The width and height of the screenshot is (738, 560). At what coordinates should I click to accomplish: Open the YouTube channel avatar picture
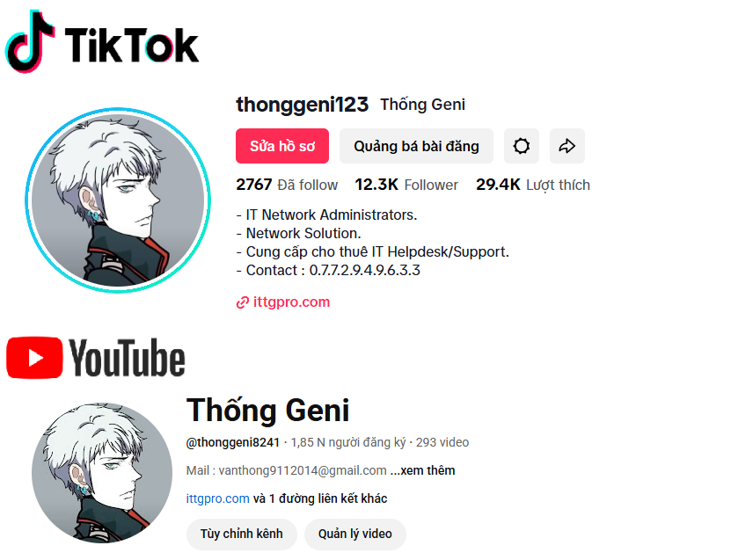click(102, 472)
